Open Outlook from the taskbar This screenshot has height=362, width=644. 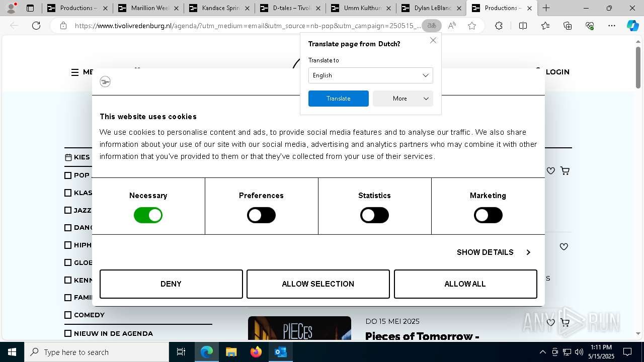point(281,352)
